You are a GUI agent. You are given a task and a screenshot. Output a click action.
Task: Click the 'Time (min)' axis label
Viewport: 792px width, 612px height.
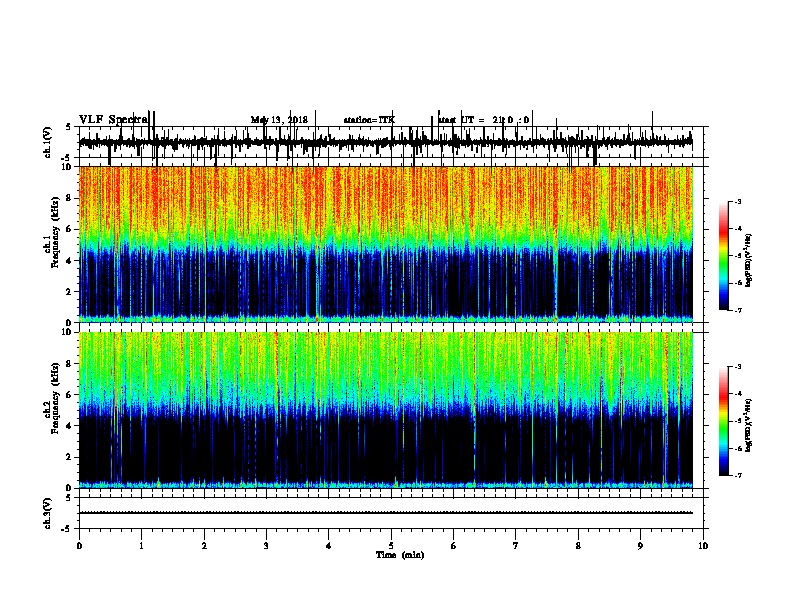point(400,555)
